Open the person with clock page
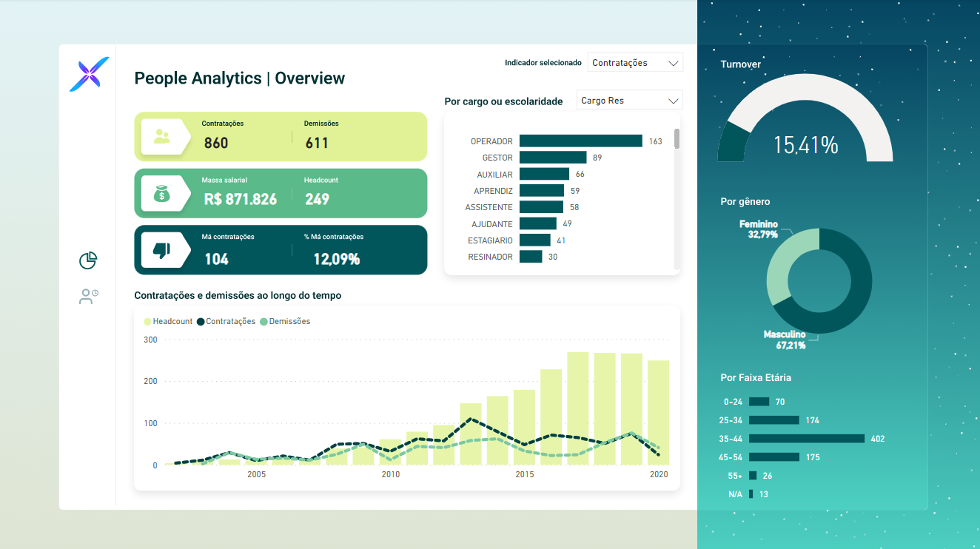This screenshot has width=980, height=549. (88, 297)
